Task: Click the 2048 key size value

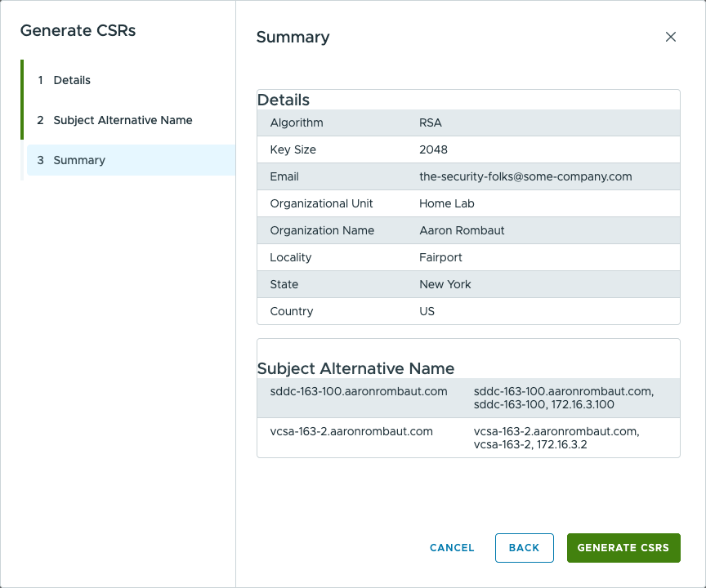Action: 433,149
